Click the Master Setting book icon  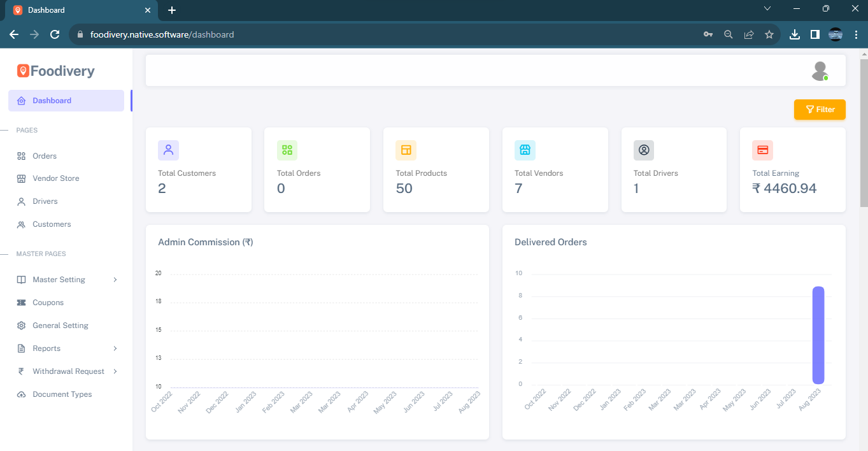(21, 280)
